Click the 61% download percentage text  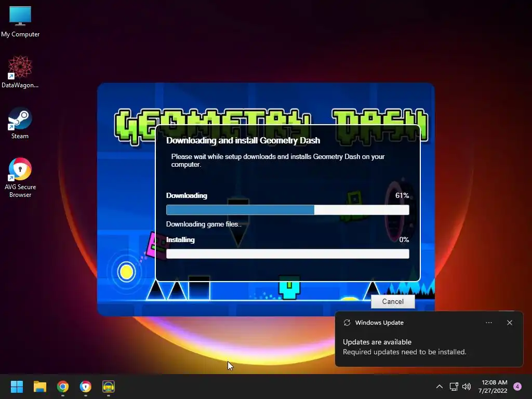point(402,195)
